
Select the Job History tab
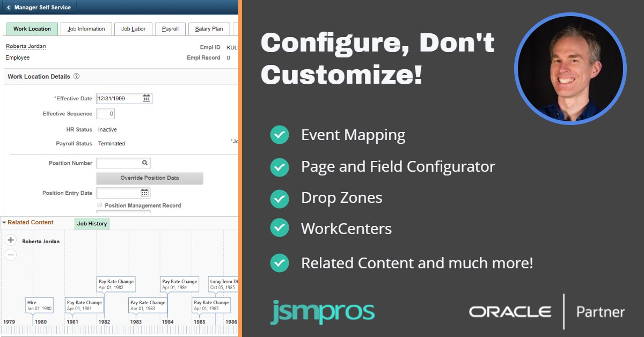[92, 224]
